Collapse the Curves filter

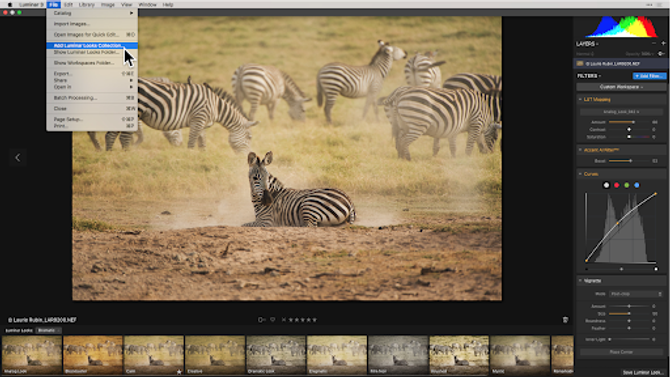point(580,174)
